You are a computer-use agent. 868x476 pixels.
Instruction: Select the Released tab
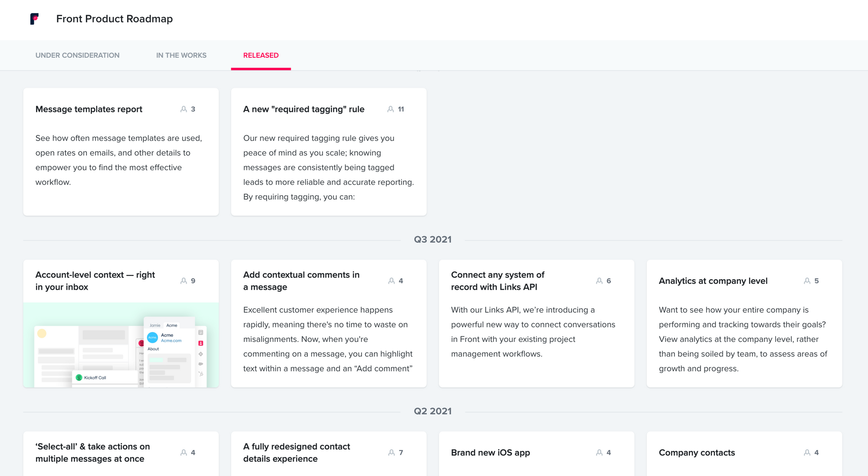(261, 55)
